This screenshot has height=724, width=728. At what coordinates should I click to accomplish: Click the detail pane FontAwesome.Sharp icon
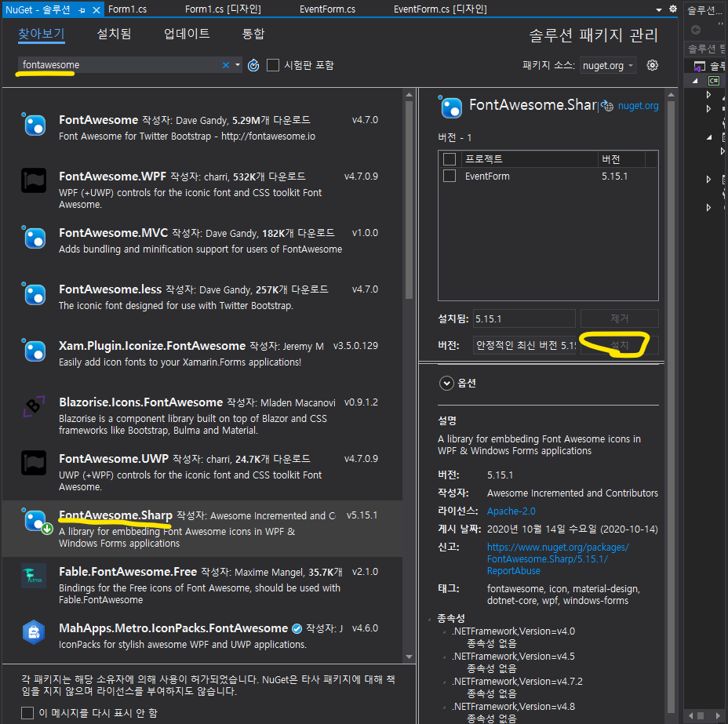[450, 107]
